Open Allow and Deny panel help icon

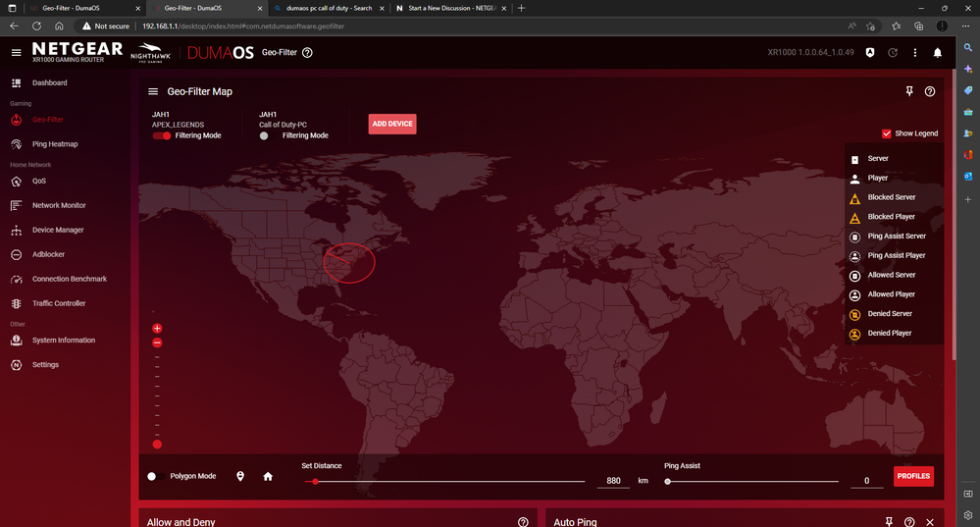[523, 522]
